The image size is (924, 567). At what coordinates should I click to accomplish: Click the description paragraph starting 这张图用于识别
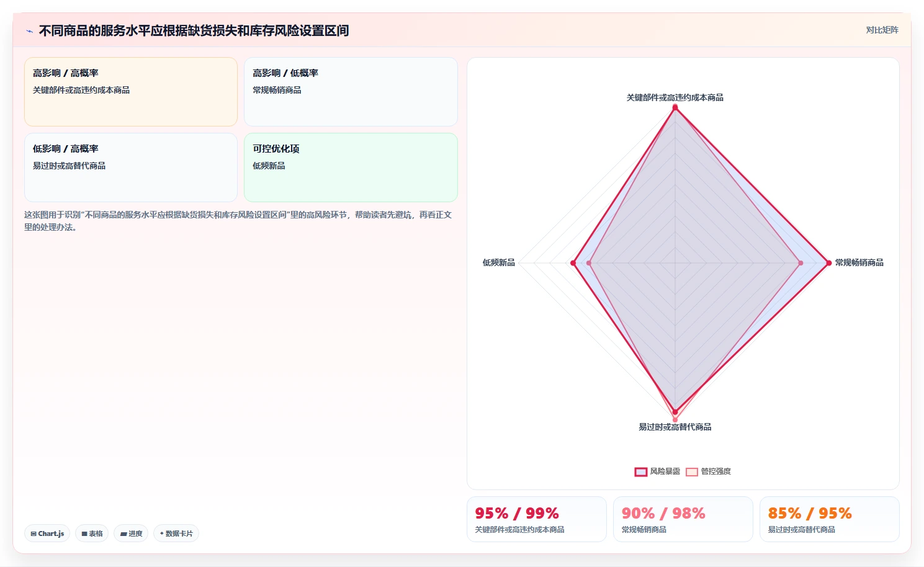point(238,221)
